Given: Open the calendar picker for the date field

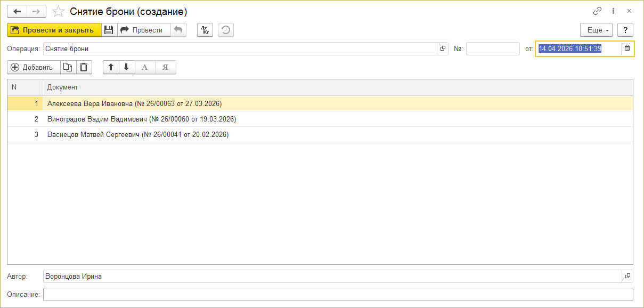Looking at the screenshot, I should (627, 48).
